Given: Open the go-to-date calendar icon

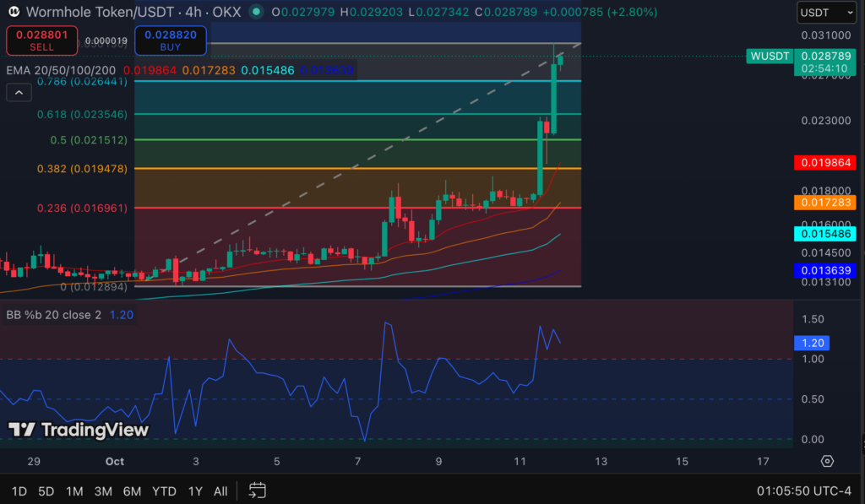Looking at the screenshot, I should 257,490.
